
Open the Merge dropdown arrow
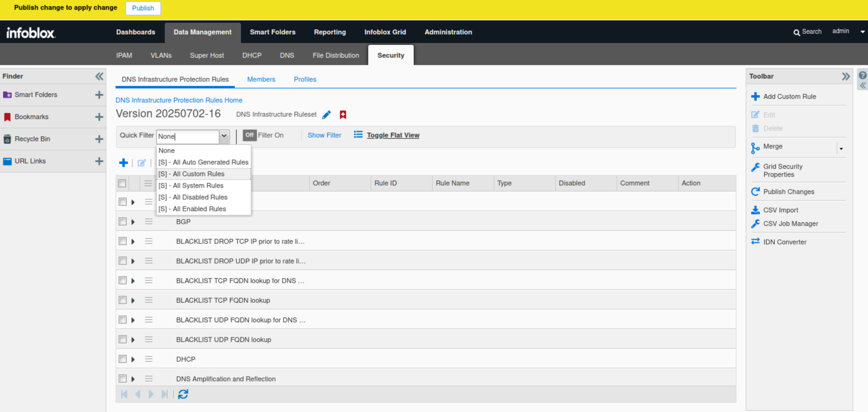(x=841, y=149)
